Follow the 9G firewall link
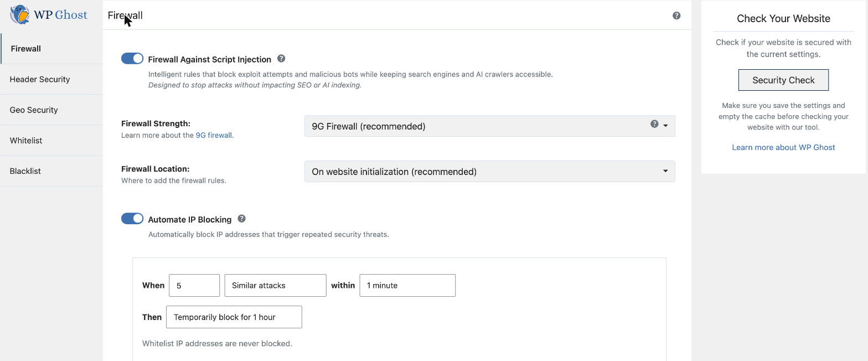Image resolution: width=868 pixels, height=361 pixels. pyautogui.click(x=214, y=135)
